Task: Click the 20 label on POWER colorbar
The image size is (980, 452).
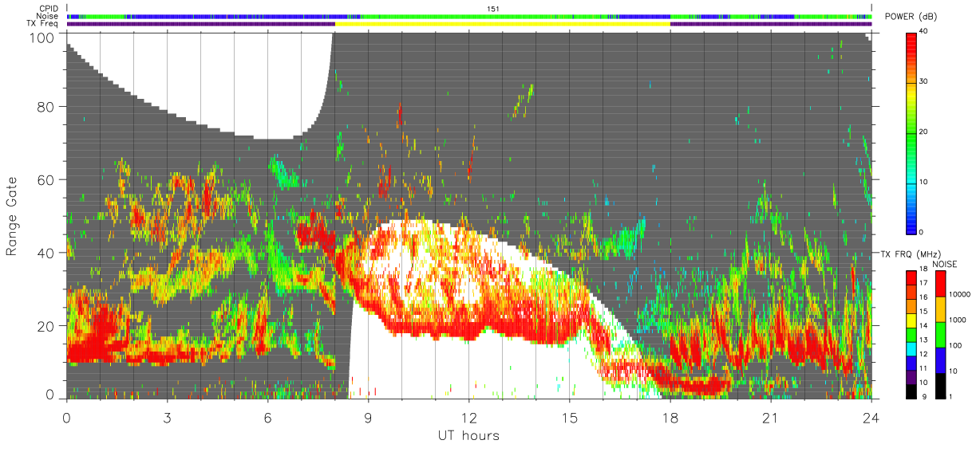Action: (x=924, y=132)
